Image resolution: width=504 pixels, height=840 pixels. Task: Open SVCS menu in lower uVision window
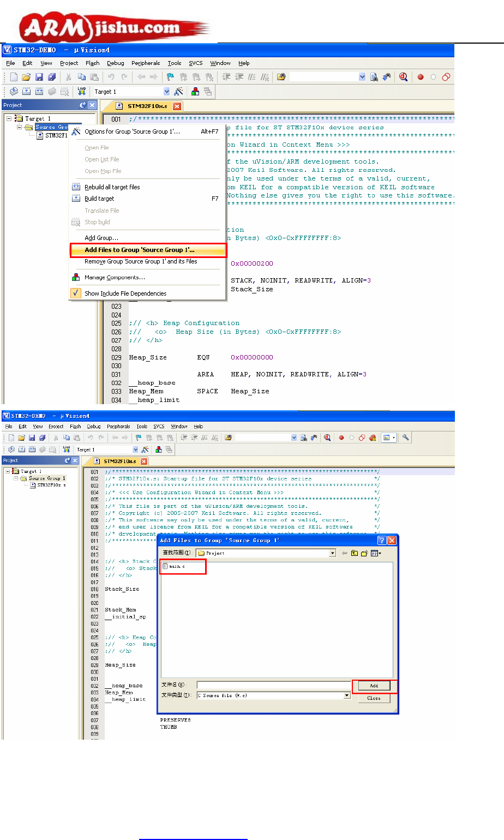point(159,427)
